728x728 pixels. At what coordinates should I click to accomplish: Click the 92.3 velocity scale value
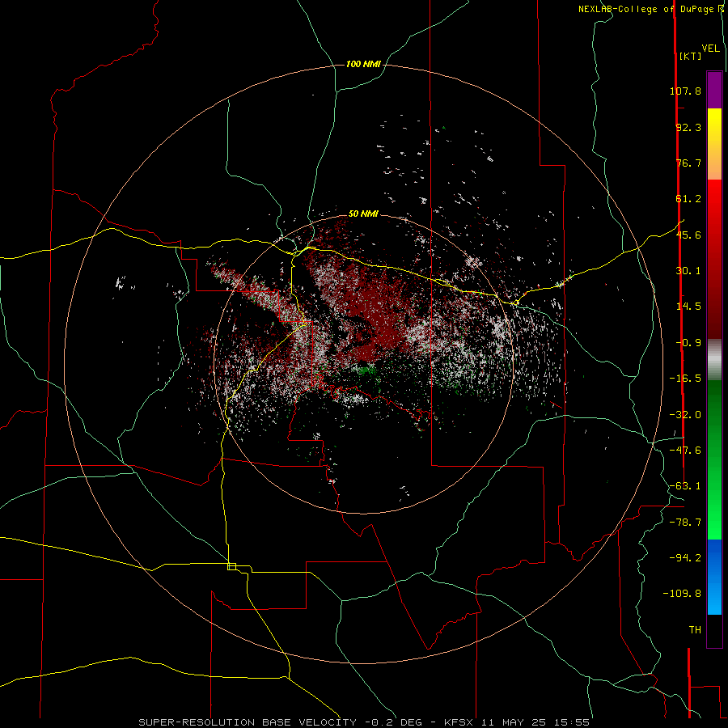click(x=688, y=127)
